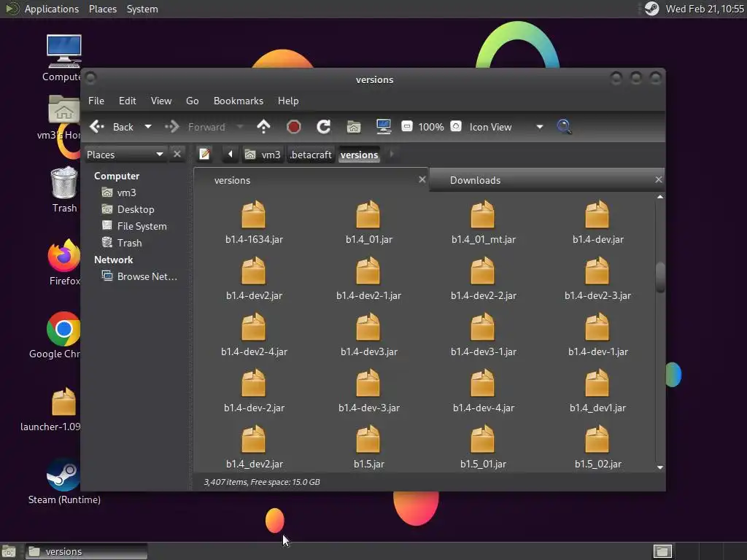This screenshot has width=747, height=560.
Task: Open the Places side pane dropdown
Action: [x=159, y=155]
